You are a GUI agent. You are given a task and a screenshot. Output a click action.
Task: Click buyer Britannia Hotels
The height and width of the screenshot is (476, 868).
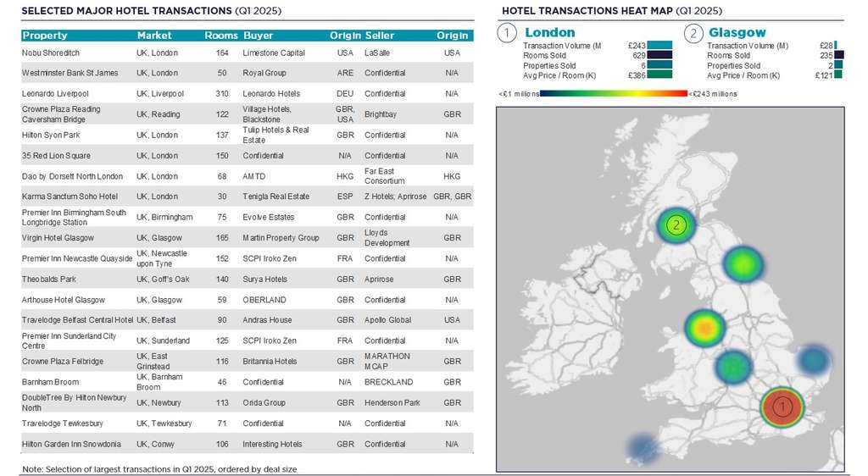pos(270,361)
